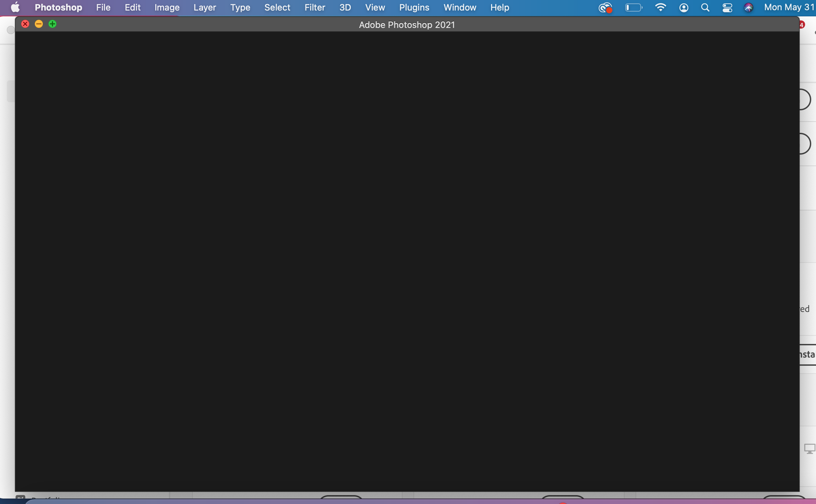
Task: Open the Layer menu
Action: pyautogui.click(x=204, y=7)
